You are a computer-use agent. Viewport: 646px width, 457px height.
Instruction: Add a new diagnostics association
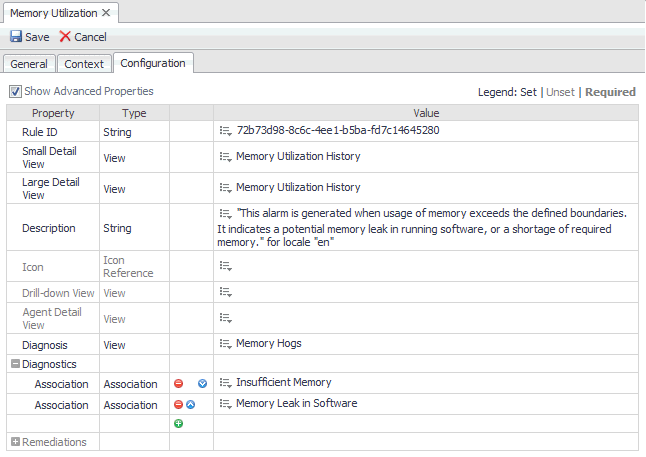pos(179,424)
